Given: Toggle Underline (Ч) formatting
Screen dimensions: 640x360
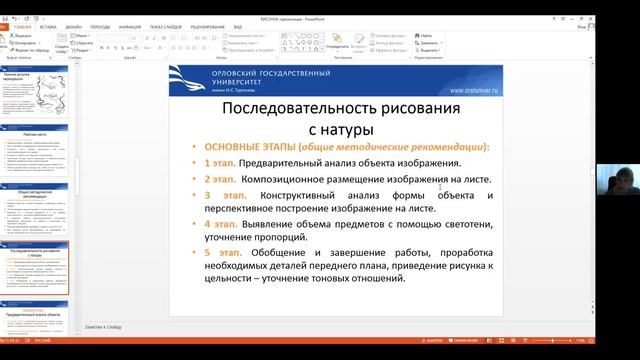Looking at the screenshot, I should click(115, 48).
